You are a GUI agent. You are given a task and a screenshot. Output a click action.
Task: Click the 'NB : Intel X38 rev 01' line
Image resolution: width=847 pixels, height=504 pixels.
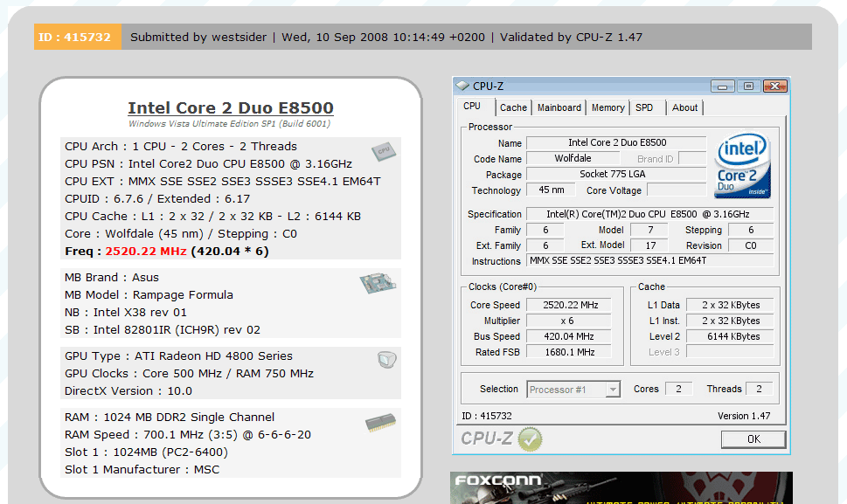tap(126, 312)
